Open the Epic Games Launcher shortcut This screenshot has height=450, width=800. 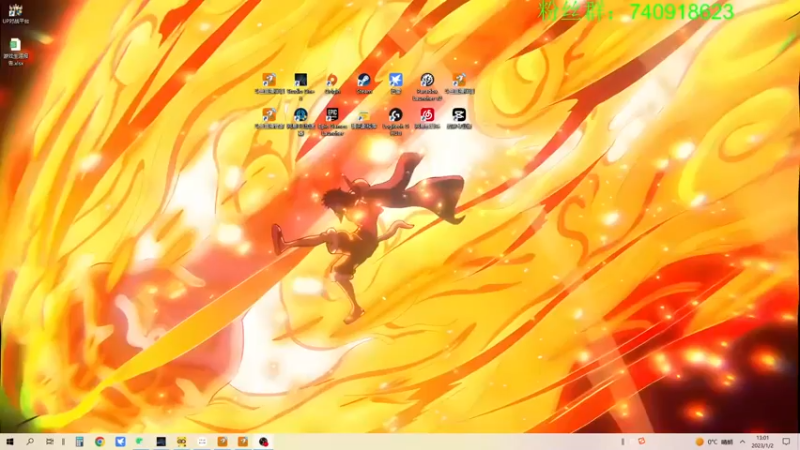(x=332, y=121)
